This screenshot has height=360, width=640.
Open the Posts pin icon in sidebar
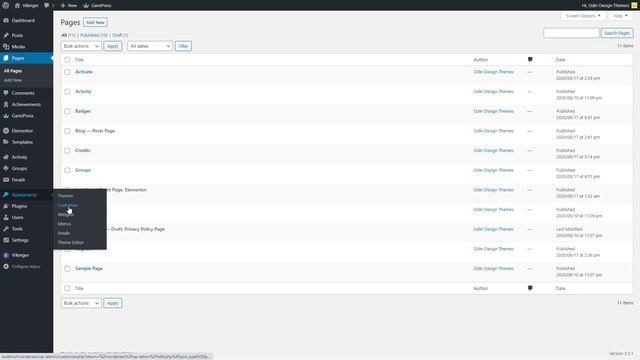coord(6,36)
